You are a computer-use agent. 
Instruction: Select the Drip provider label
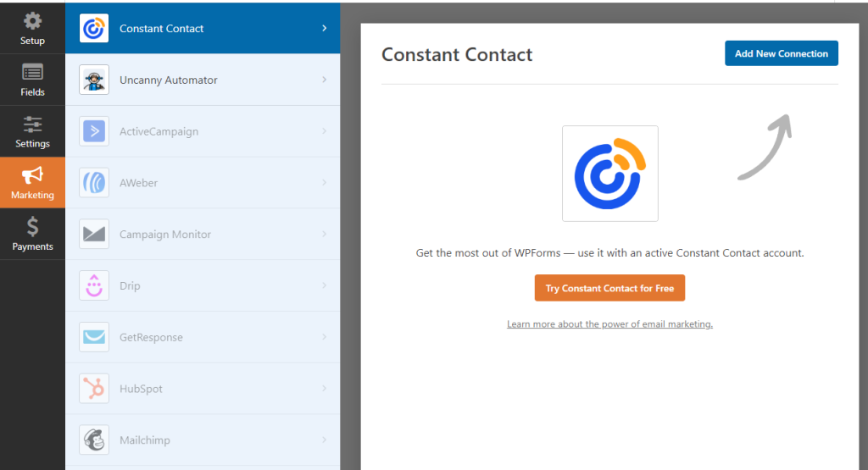130,286
